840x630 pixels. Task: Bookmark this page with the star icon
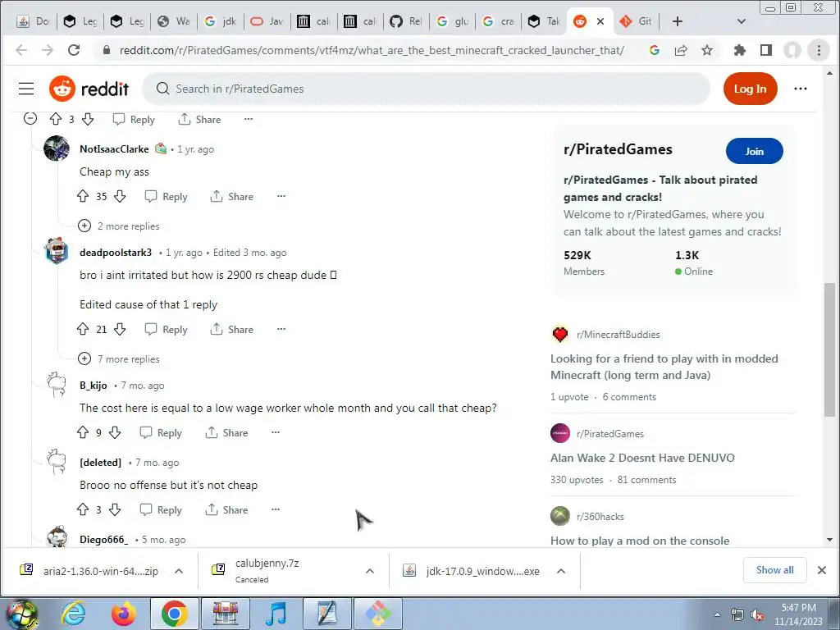[707, 50]
